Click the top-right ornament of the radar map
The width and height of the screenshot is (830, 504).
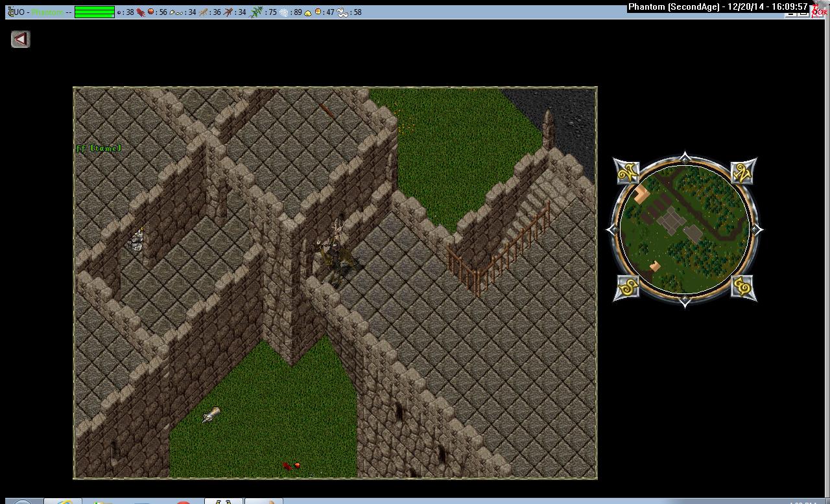743,172
